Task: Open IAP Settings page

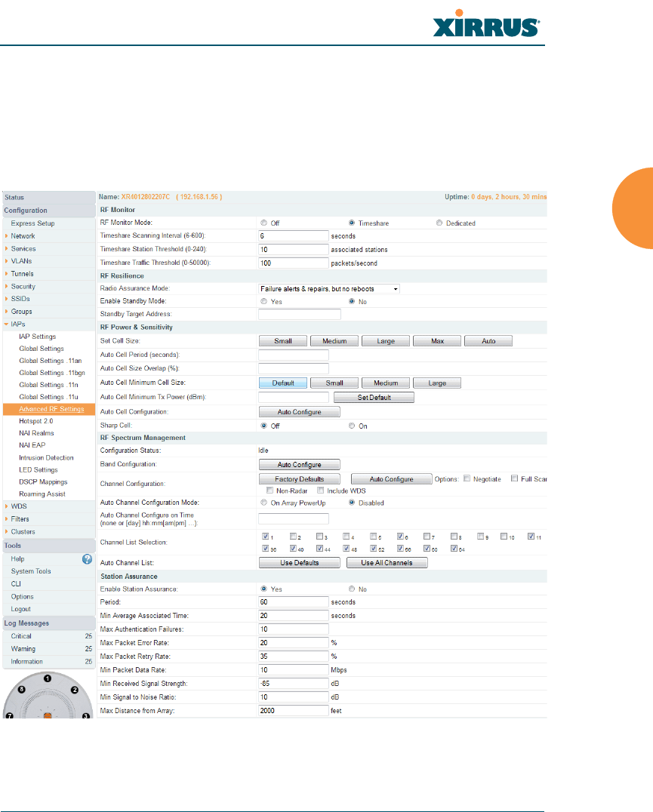Action: tap(37, 337)
